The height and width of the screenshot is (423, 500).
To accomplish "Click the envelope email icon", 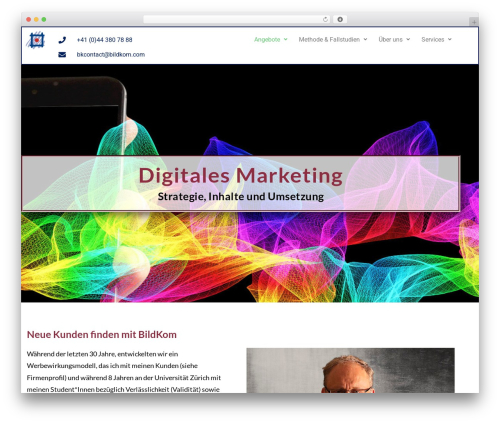I will (62, 54).
